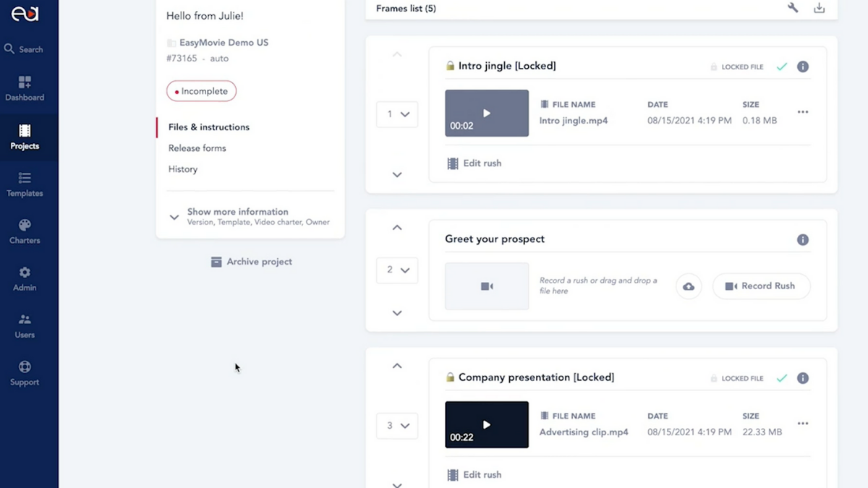Play the Intro jingle video thumbnail

[x=487, y=113]
